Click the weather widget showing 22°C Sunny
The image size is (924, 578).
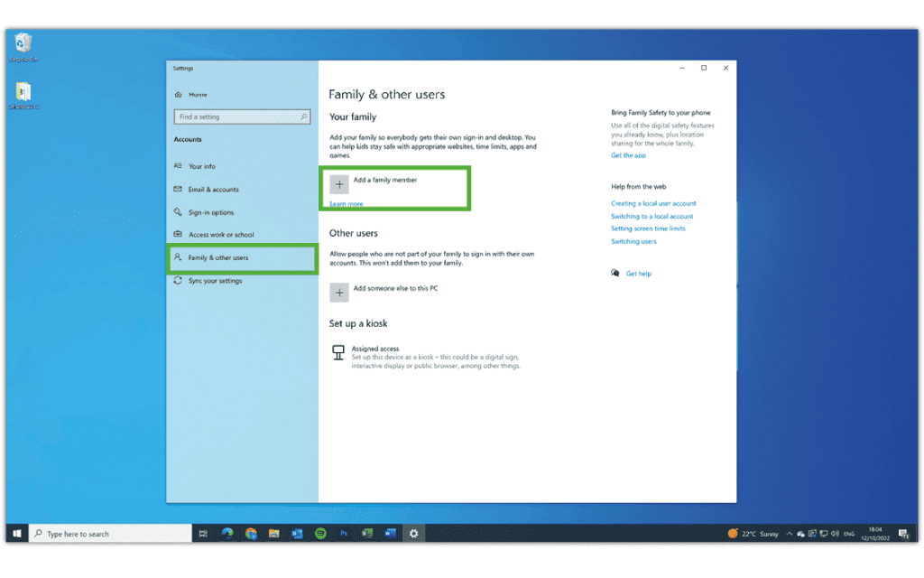click(x=754, y=533)
